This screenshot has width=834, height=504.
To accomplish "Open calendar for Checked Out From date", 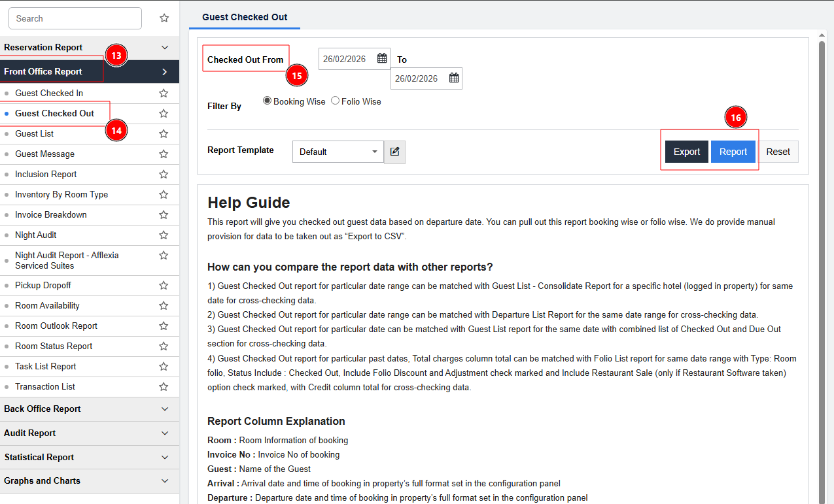I will [x=382, y=59].
